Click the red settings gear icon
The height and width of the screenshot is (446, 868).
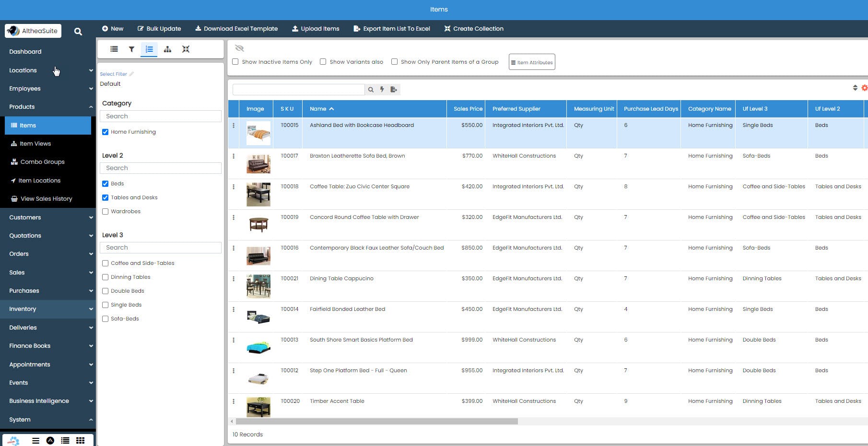click(864, 88)
